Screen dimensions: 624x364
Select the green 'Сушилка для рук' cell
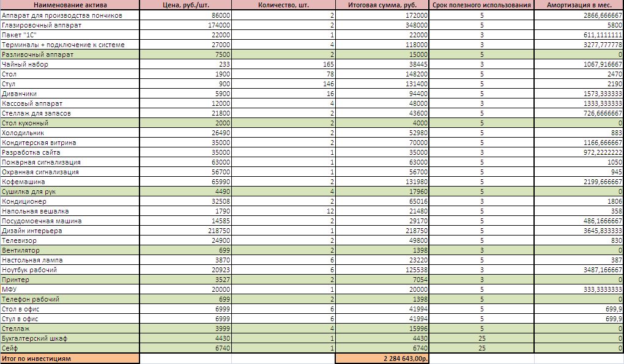[70, 191]
